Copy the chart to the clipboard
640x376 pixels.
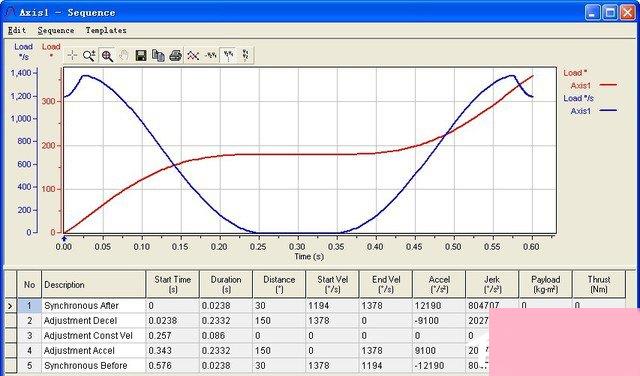tap(158, 56)
